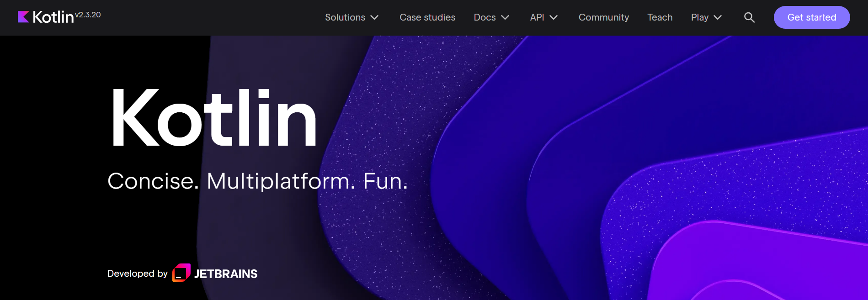Click the Kotlin wordmark in navbar
The height and width of the screenshot is (300, 868).
53,17
